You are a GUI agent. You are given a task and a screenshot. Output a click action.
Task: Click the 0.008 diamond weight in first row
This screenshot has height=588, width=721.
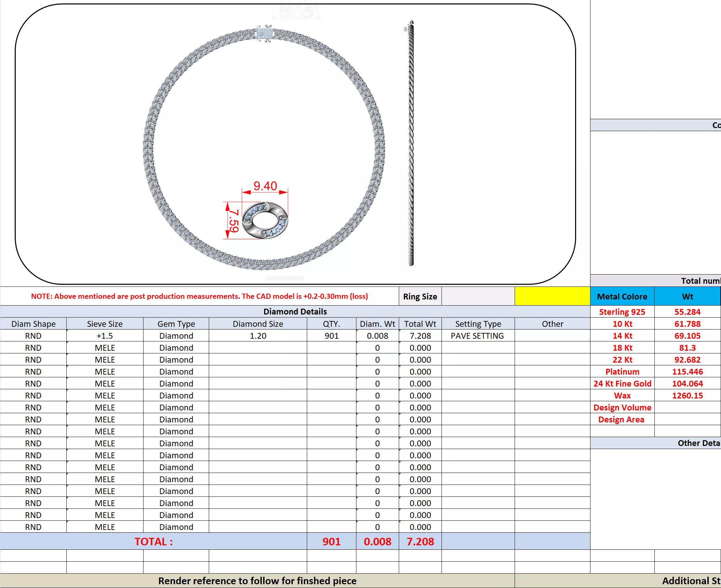coord(377,336)
